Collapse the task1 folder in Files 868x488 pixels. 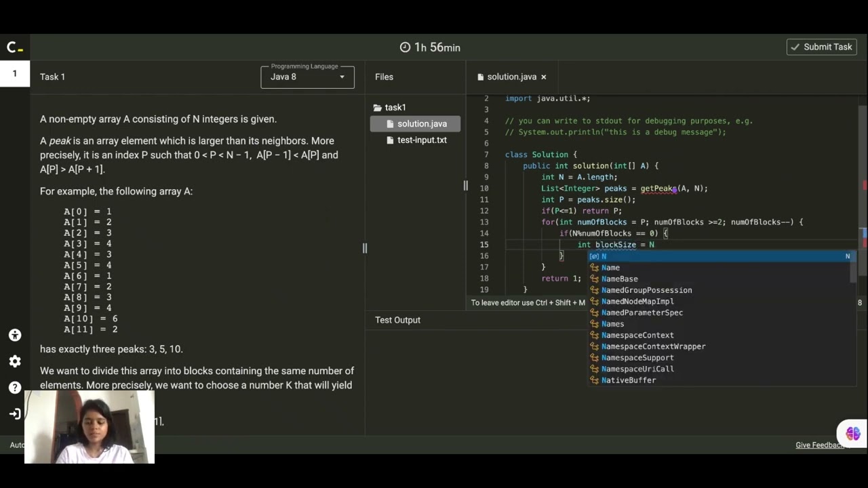[x=389, y=108]
